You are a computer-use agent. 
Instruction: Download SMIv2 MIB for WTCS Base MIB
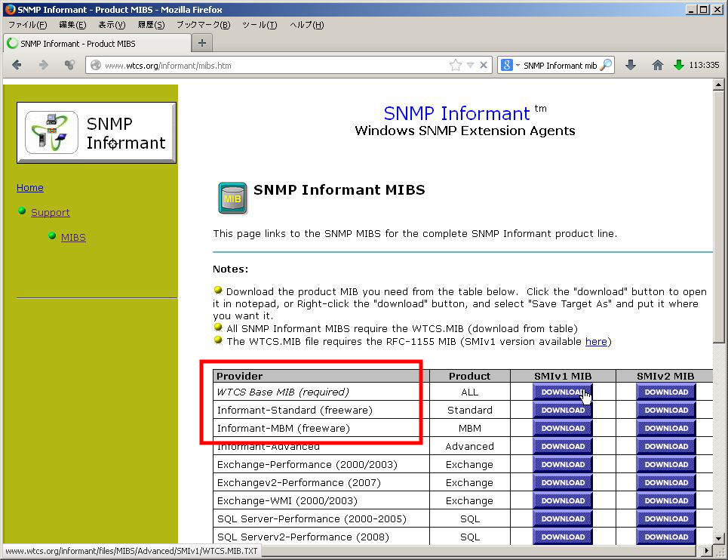(x=666, y=392)
